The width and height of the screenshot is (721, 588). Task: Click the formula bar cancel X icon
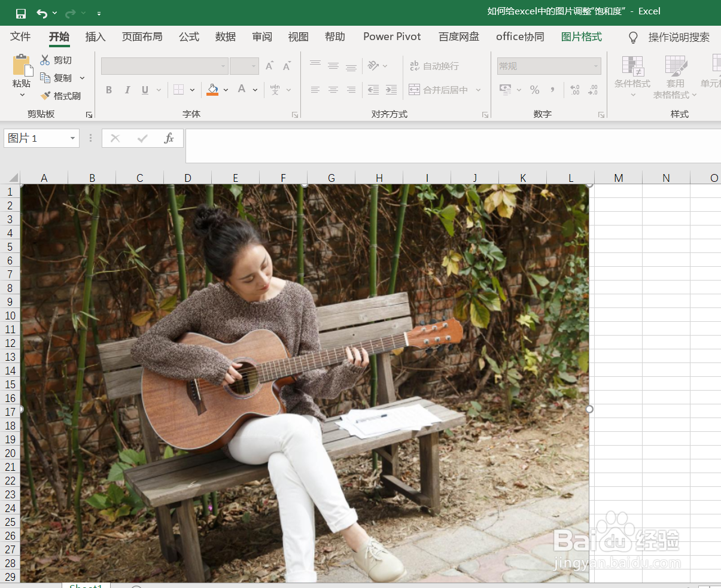(x=115, y=138)
